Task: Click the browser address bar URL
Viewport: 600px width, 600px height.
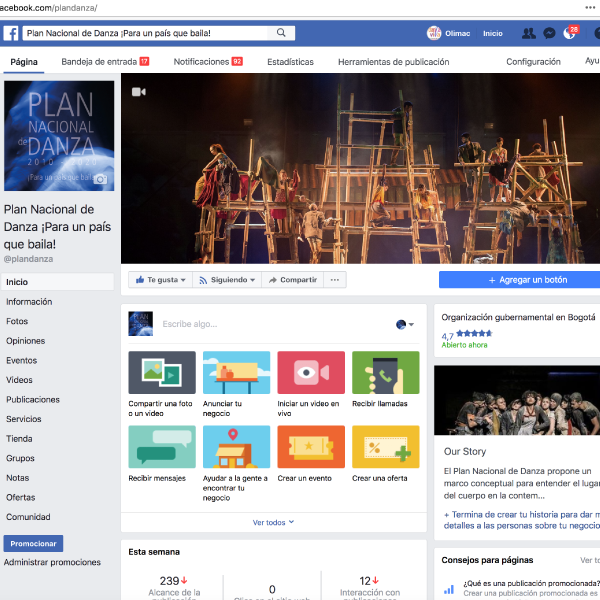Action: [48, 8]
